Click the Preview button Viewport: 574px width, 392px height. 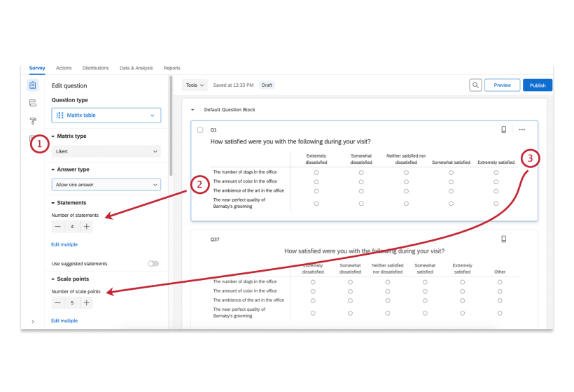(502, 85)
